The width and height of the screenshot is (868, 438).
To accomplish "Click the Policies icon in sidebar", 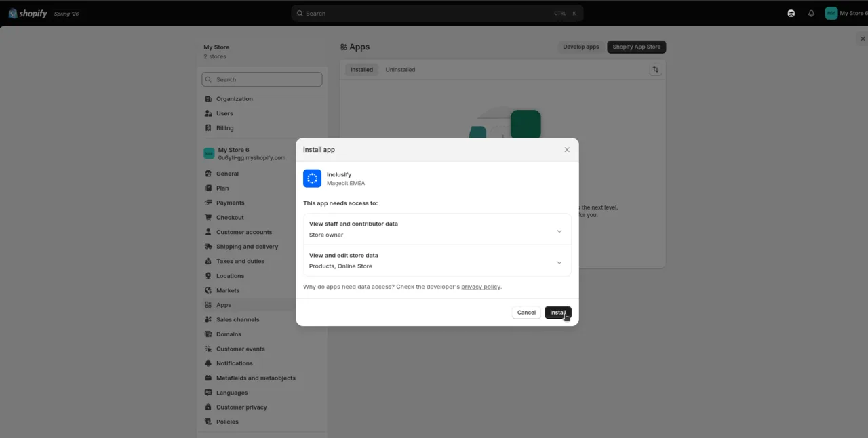I will (x=209, y=422).
